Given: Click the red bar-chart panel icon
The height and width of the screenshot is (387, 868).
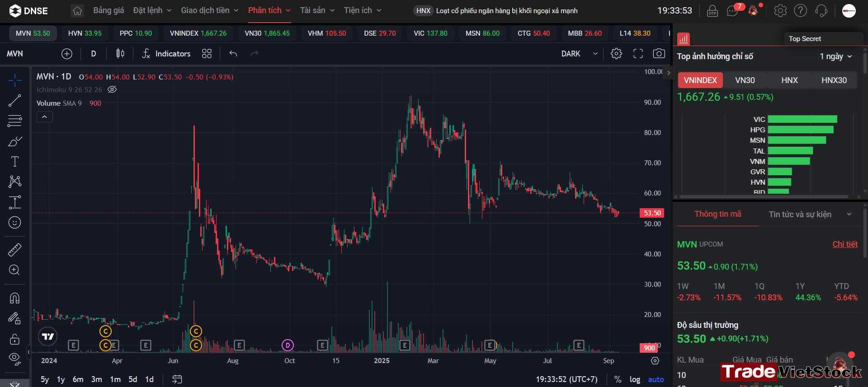Looking at the screenshot, I should [684, 39].
